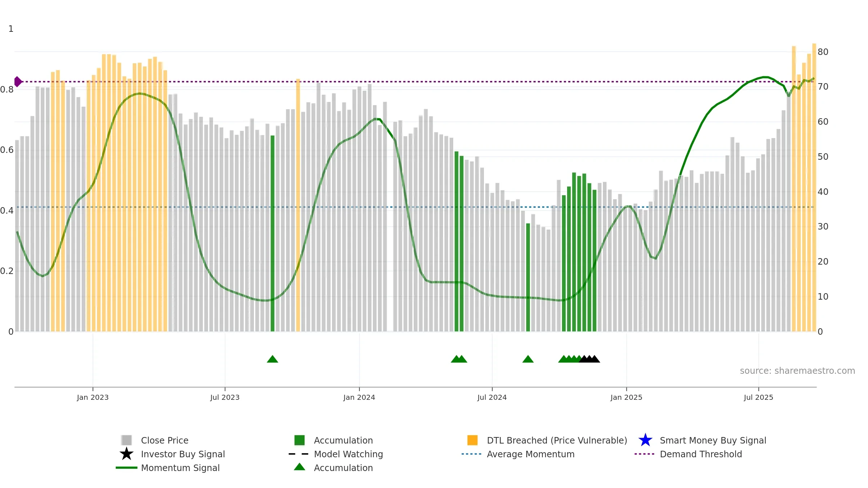The height and width of the screenshot is (488, 868).
Task: Click the Jul 2025 axis label
Action: pos(758,397)
